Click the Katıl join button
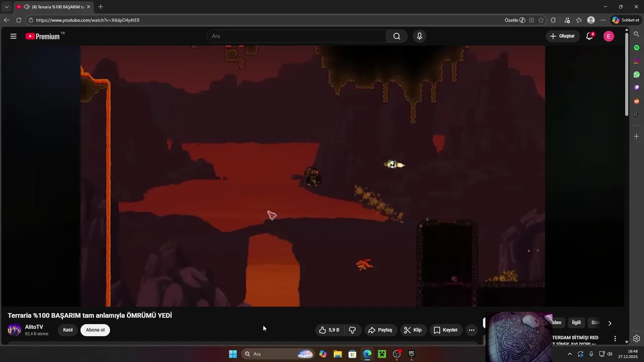Screen dimensions: 644x362 [68, 330]
